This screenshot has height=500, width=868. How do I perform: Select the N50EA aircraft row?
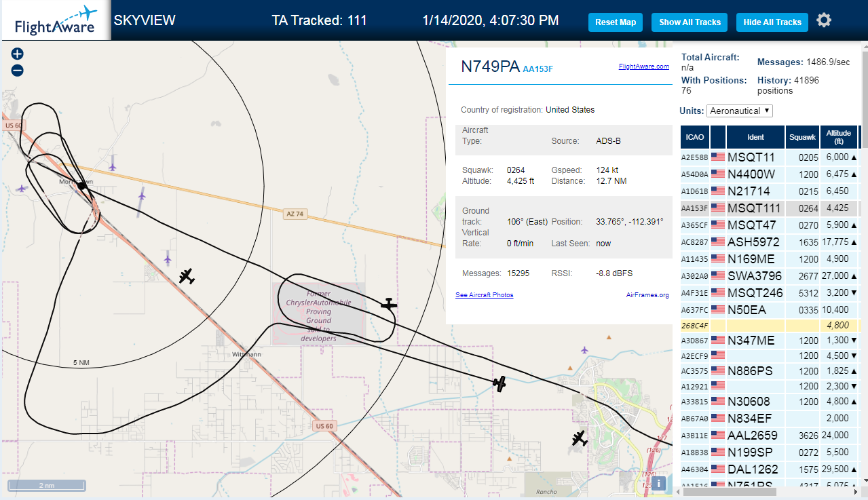click(x=770, y=310)
